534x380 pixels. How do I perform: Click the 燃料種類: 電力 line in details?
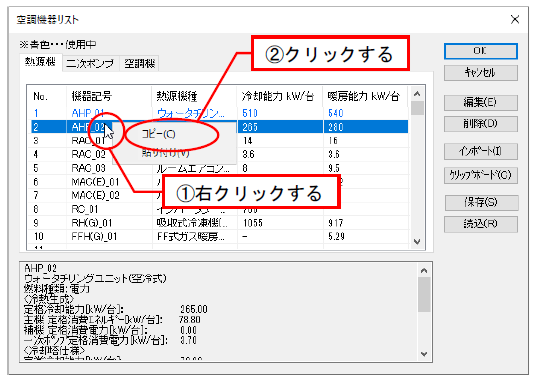click(57, 289)
